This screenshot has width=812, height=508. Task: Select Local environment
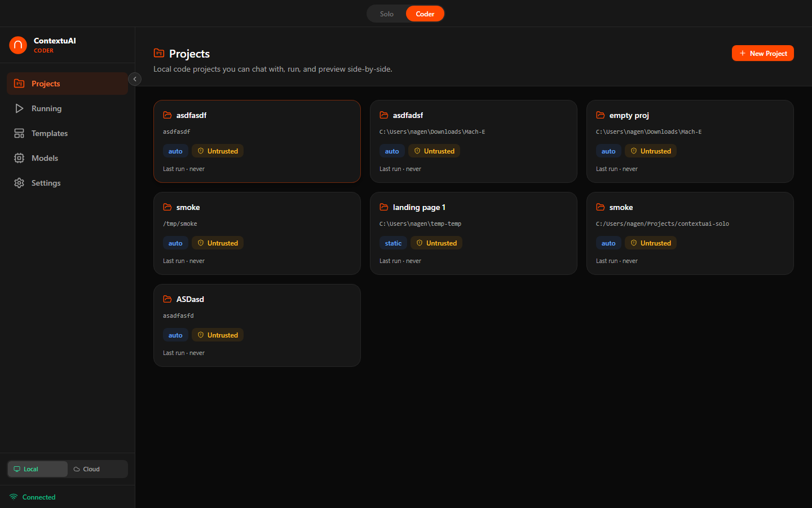click(x=38, y=469)
